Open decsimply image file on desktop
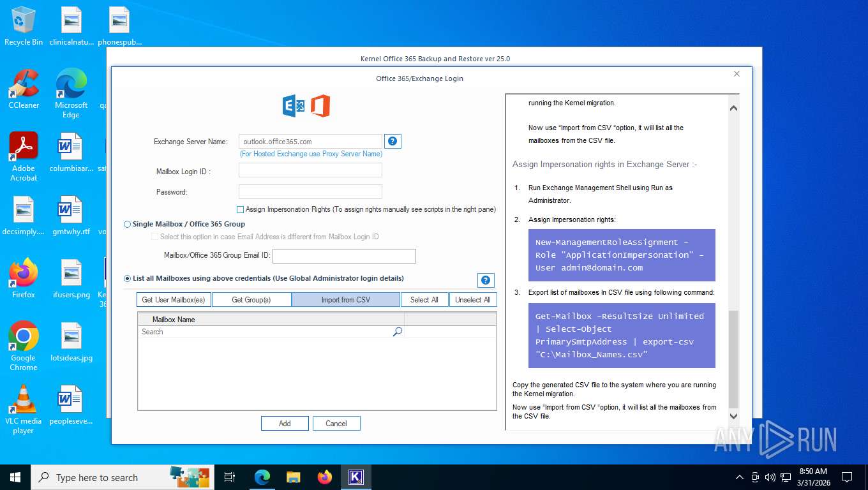Image resolution: width=868 pixels, height=490 pixels. 24,216
